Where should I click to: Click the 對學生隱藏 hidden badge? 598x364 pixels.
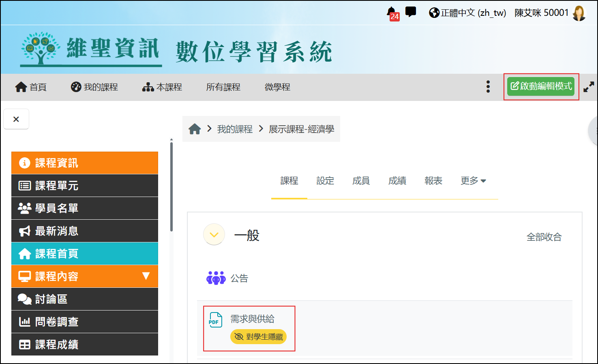pyautogui.click(x=258, y=337)
